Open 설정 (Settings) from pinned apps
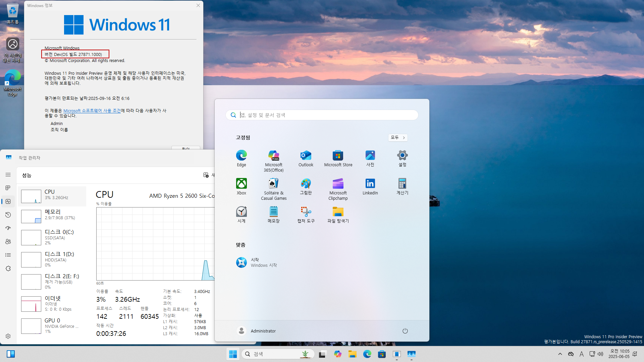This screenshot has height=362, width=644. 402,159
